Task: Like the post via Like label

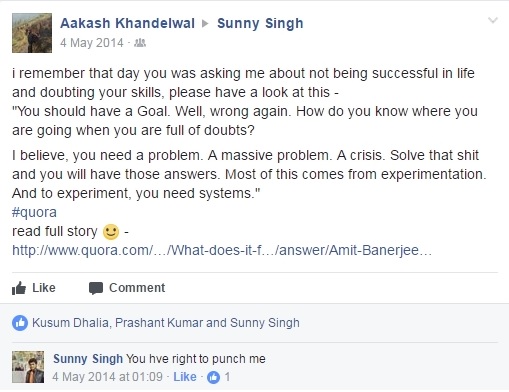Action: pos(44,288)
